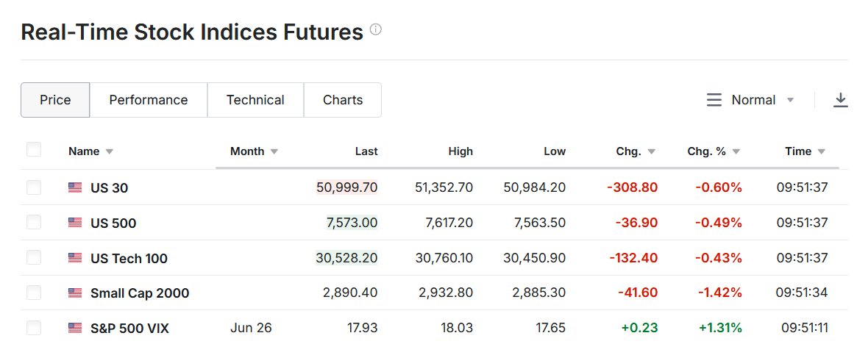The height and width of the screenshot is (344, 868).
Task: Sort by the Chg. % column arrow
Action: pyautogui.click(x=736, y=151)
